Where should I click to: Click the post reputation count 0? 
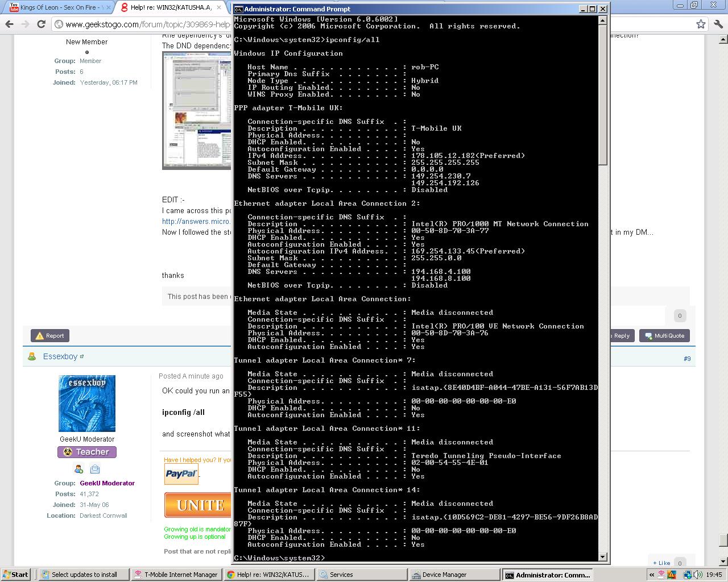click(680, 315)
